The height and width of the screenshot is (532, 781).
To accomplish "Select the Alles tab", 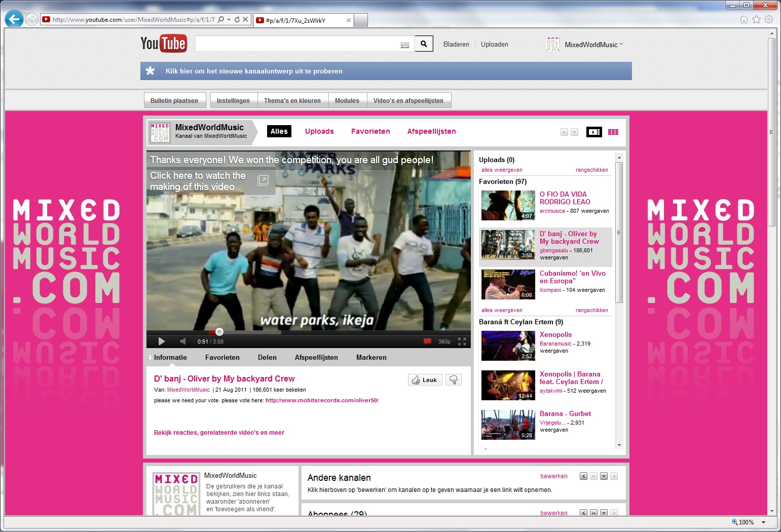I will (279, 131).
